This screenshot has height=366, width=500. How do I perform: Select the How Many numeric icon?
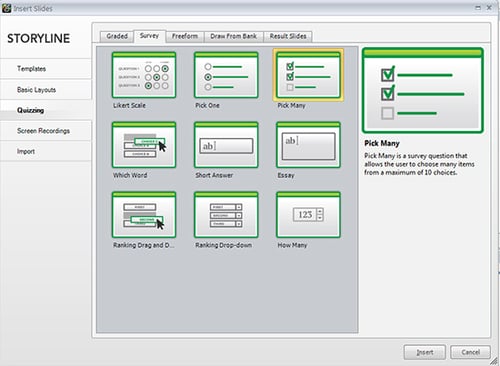coord(308,215)
